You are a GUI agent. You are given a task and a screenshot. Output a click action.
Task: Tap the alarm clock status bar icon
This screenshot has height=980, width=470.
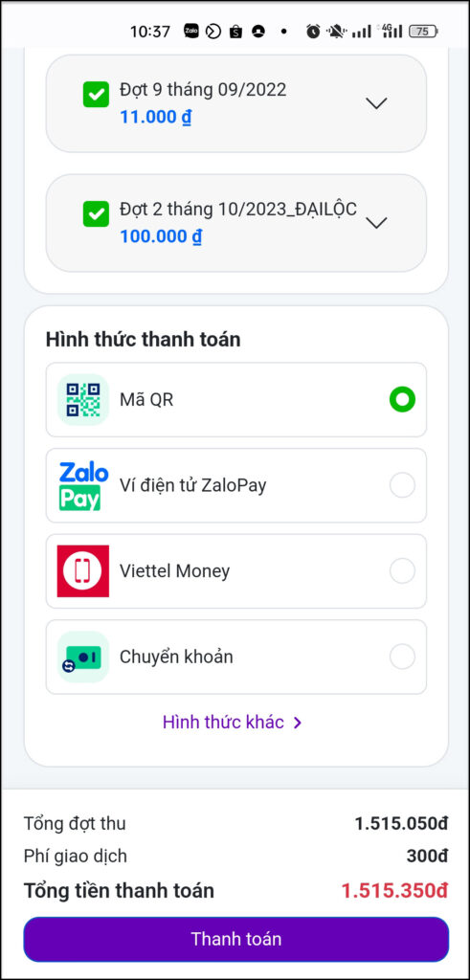pos(313,31)
